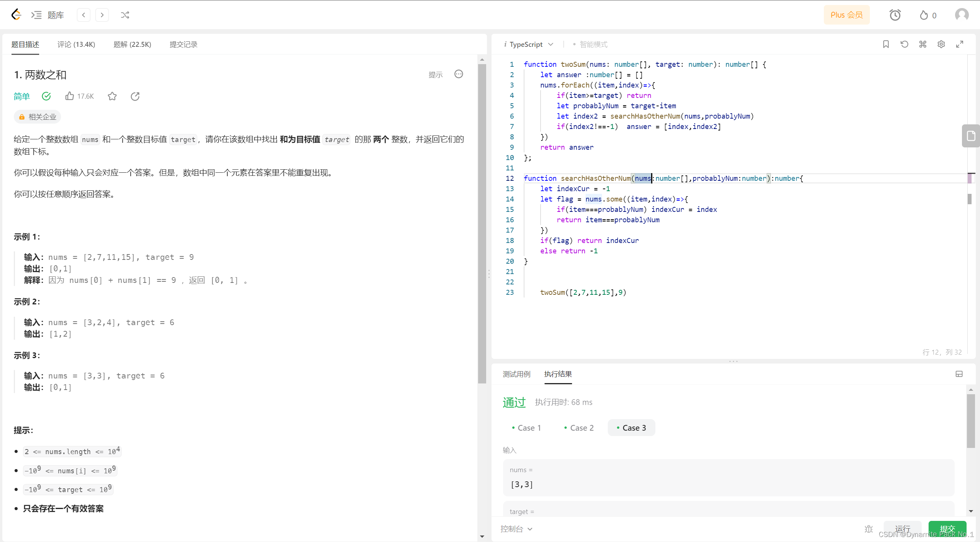Image resolution: width=980 pixels, height=542 pixels.
Task: Expand editor to fullscreen
Action: pos(960,44)
